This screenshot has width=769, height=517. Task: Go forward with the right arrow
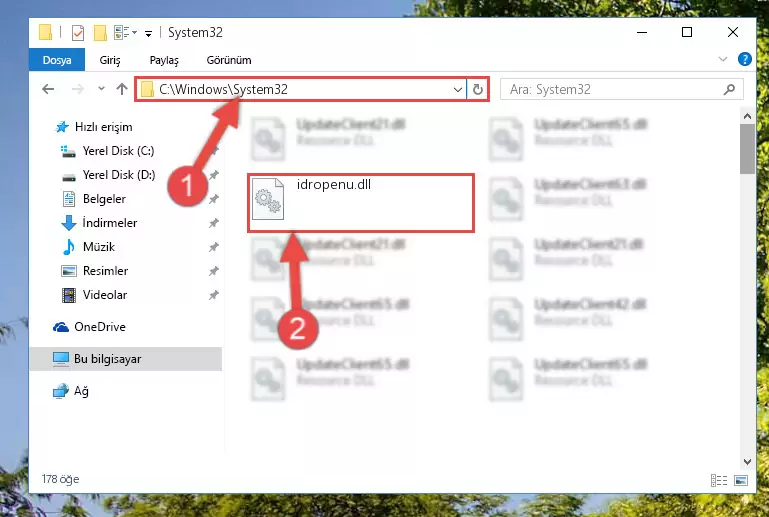point(77,89)
